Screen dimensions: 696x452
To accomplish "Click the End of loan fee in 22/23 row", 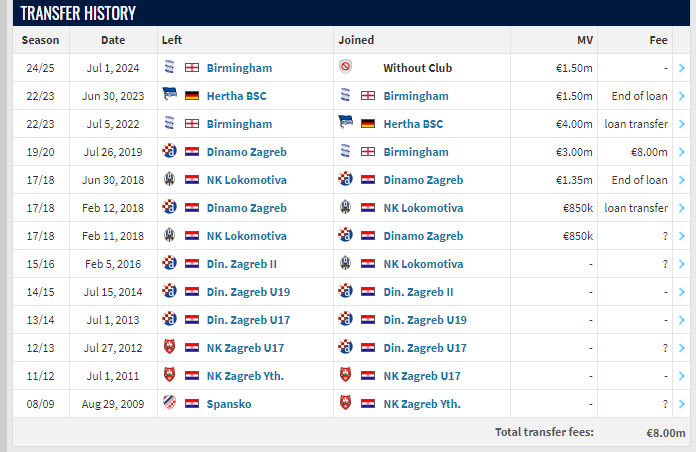I will tap(639, 96).
